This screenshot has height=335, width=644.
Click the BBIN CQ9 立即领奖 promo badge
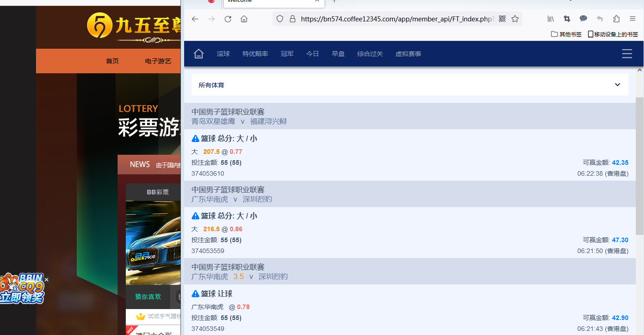click(x=22, y=289)
